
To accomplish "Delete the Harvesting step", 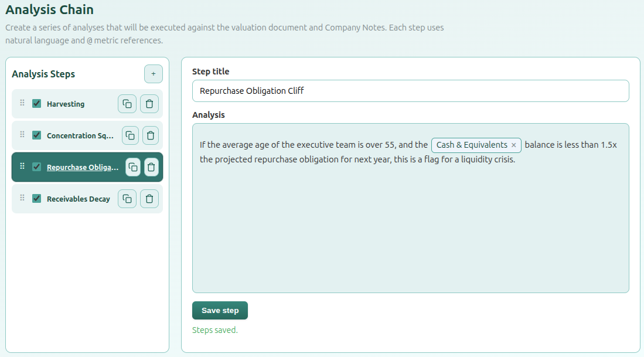I will click(149, 104).
